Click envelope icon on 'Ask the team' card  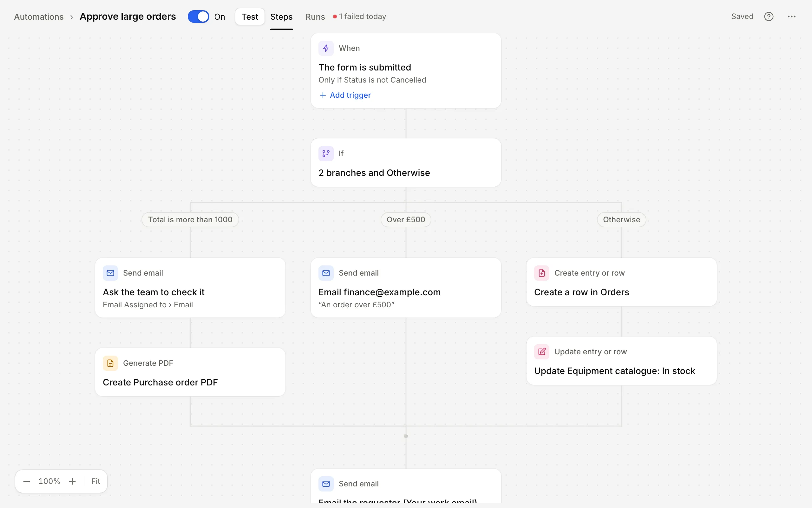tap(110, 273)
